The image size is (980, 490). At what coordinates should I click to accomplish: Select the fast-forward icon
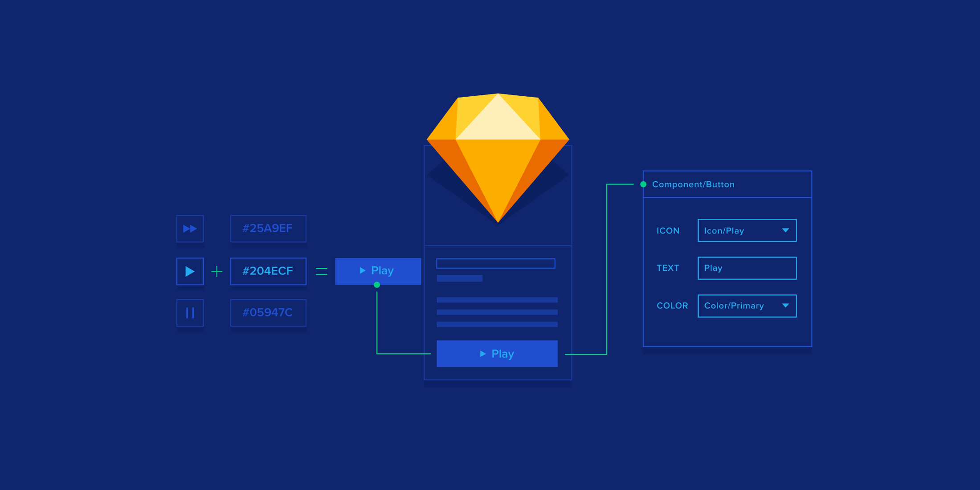tap(190, 229)
